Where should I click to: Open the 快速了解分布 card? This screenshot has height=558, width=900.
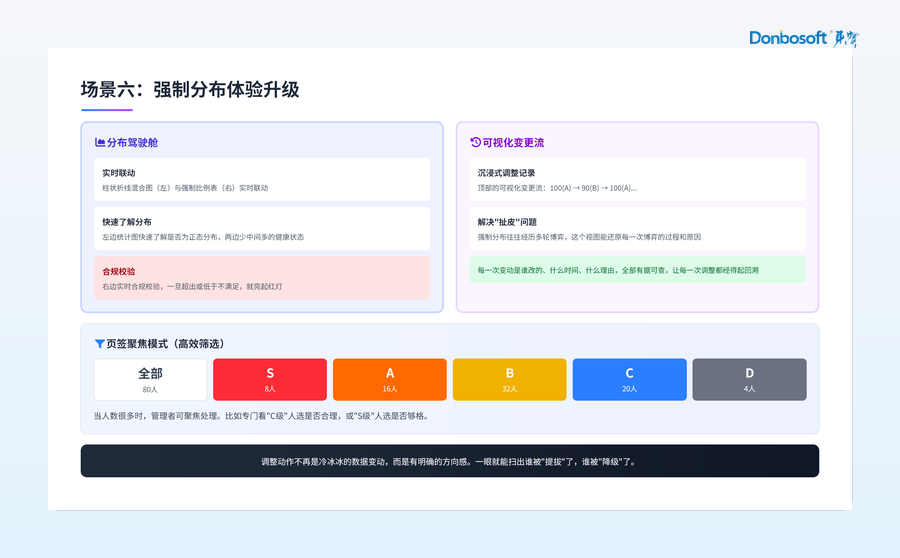coord(262,228)
